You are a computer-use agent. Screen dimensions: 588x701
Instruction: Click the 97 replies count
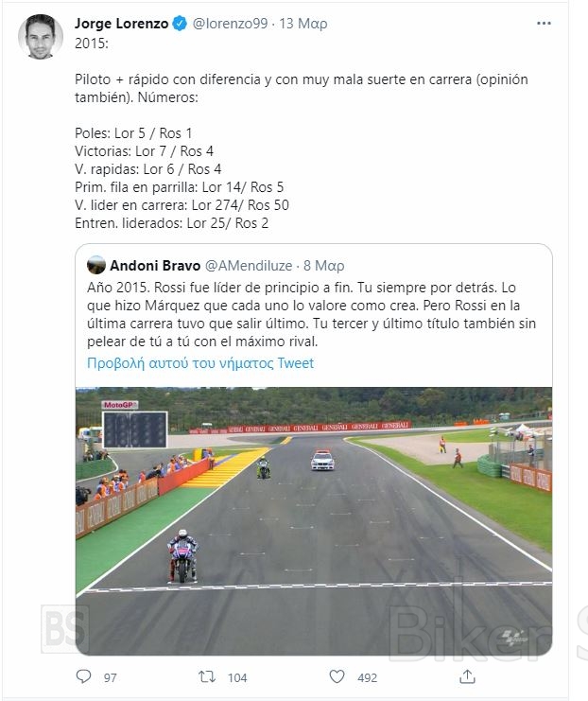pos(110,678)
